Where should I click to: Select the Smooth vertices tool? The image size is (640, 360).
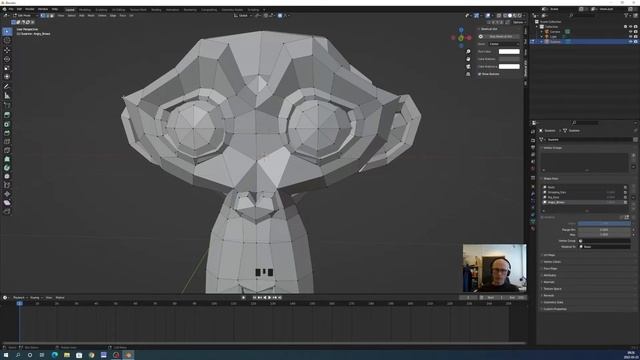click(7, 176)
